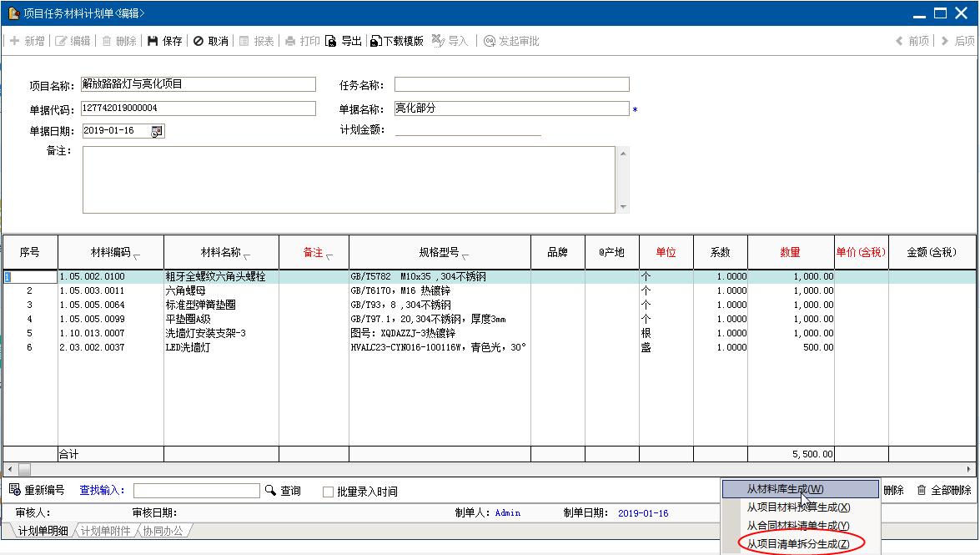
Task: Click the Query (查询) magnifier icon
Action: pos(270,491)
